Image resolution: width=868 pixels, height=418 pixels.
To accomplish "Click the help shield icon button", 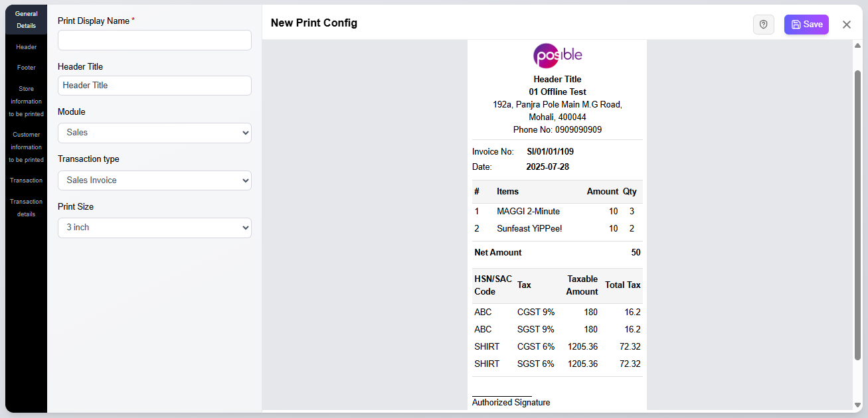I will [x=763, y=25].
